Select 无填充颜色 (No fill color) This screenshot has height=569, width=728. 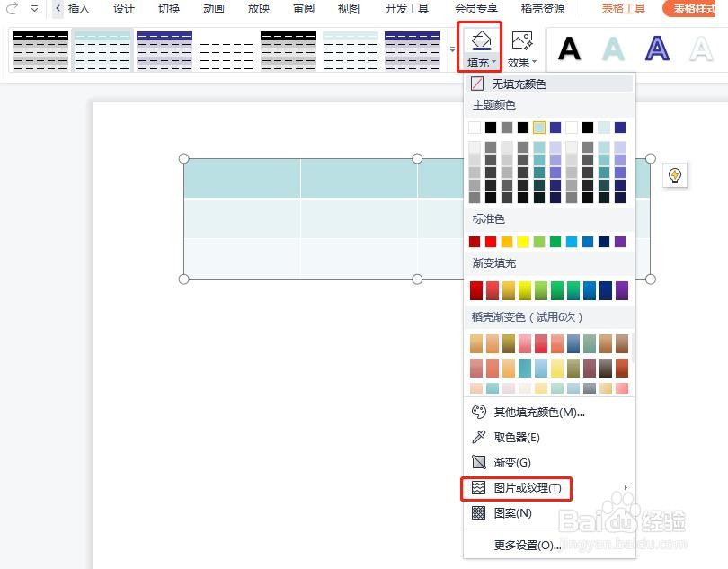pyautogui.click(x=549, y=84)
